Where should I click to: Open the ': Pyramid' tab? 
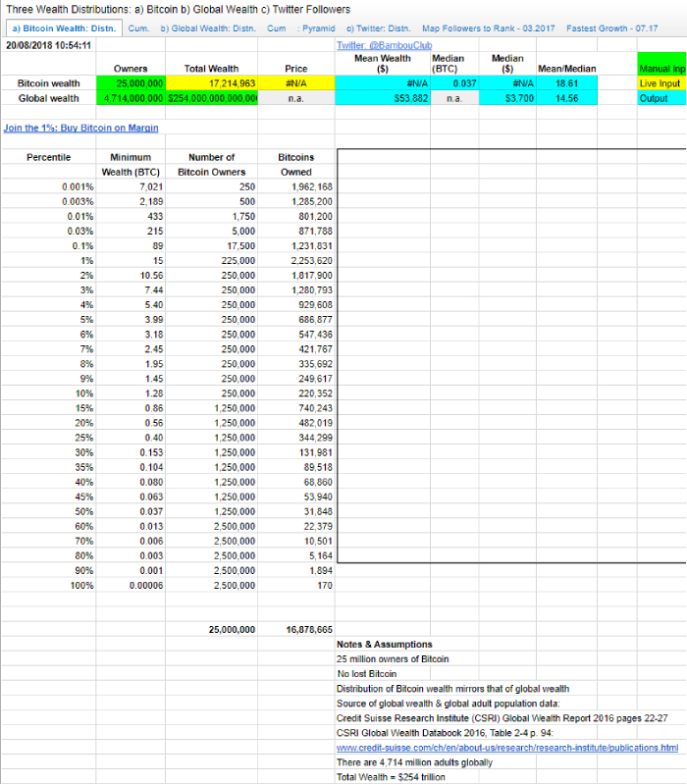click(x=316, y=28)
